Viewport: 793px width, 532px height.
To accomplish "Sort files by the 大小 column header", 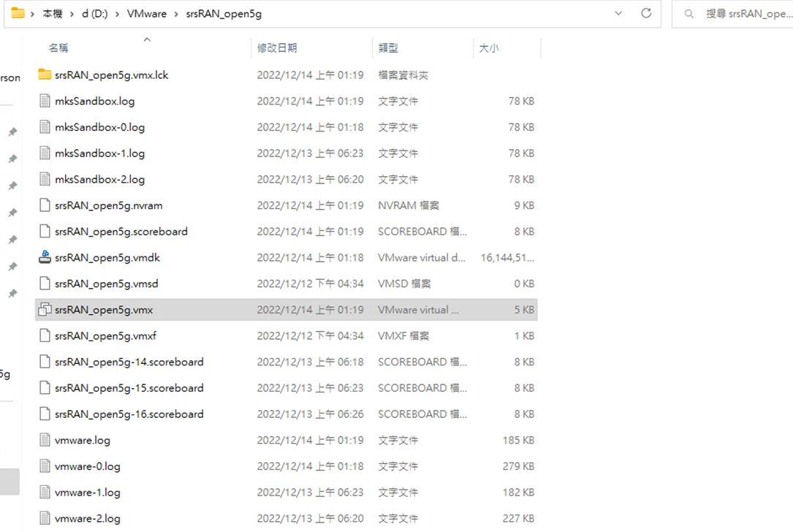I will pos(488,48).
